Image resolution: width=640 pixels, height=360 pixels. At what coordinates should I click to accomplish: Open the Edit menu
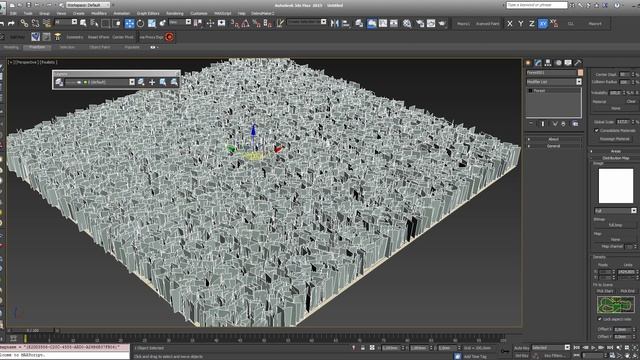click(13, 13)
